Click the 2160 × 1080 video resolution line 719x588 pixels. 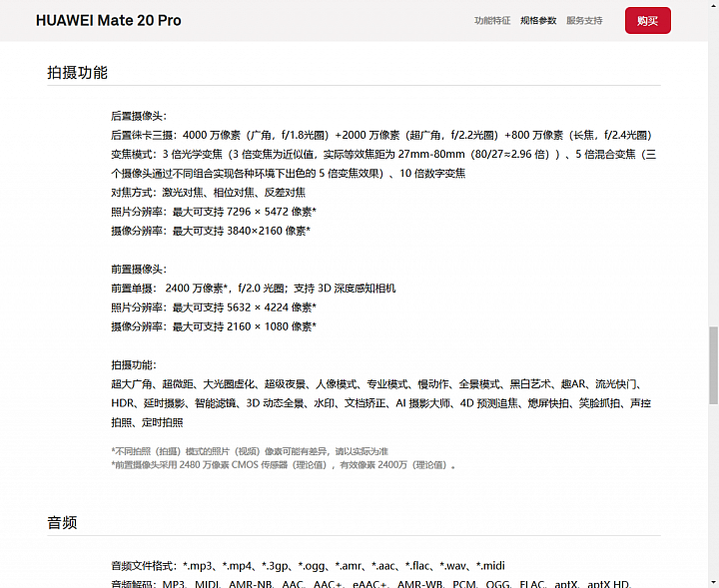tap(214, 326)
